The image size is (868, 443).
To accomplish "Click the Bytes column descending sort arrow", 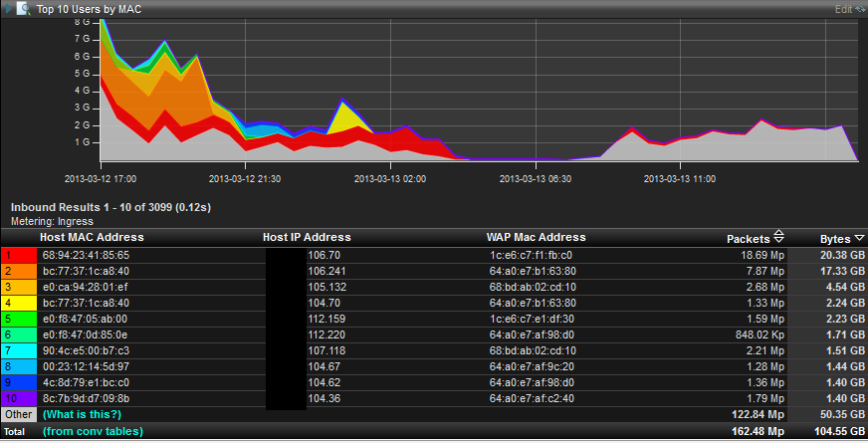I will tap(858, 239).
